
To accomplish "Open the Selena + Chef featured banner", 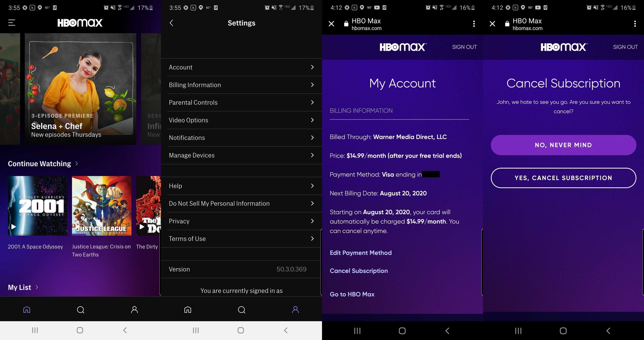I will coord(80,89).
